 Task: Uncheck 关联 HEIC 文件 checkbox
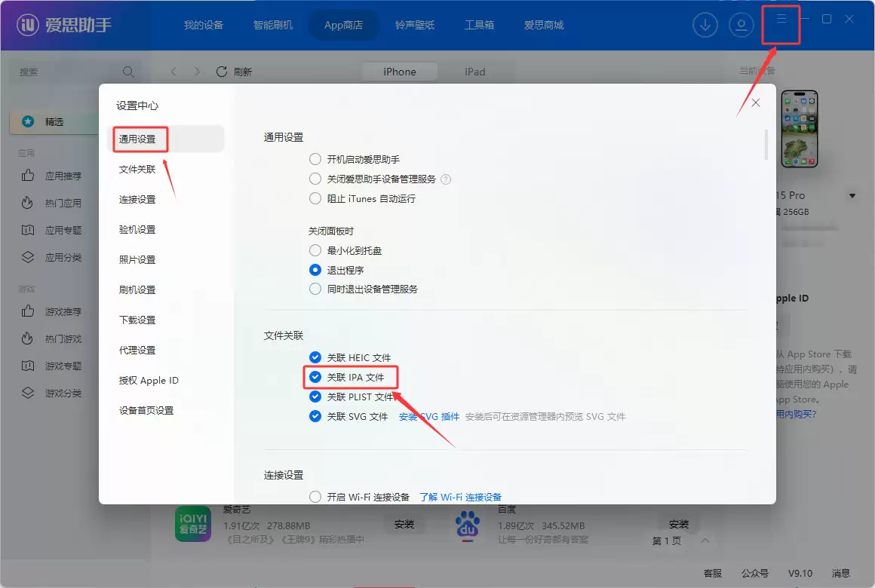click(315, 357)
